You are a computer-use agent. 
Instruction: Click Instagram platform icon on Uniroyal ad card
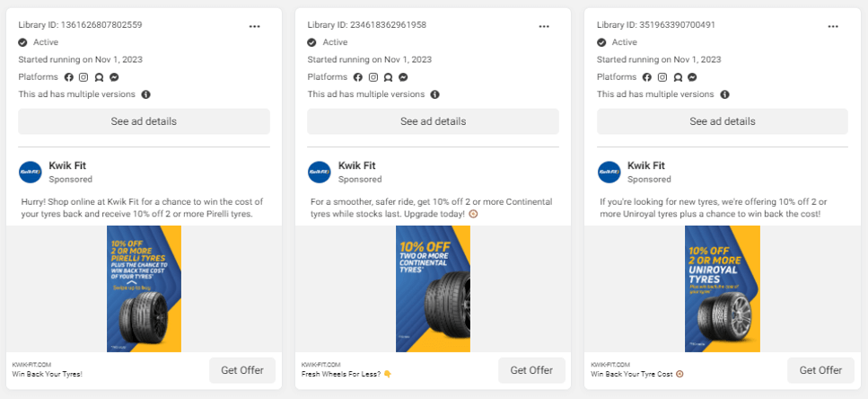(662, 77)
